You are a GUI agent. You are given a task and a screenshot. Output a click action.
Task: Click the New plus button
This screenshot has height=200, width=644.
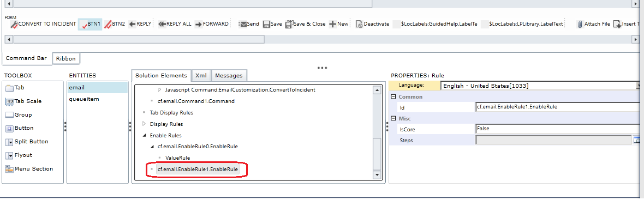(339, 24)
